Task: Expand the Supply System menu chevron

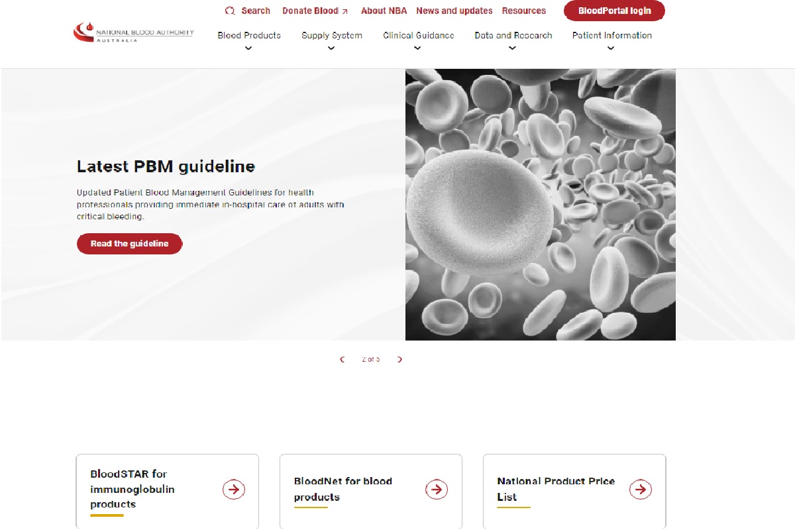Action: (x=331, y=48)
